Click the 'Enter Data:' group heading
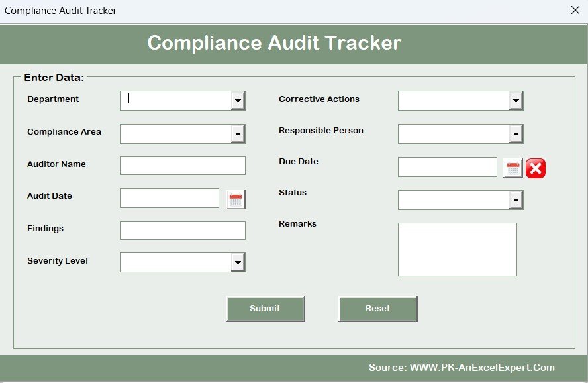The height and width of the screenshot is (383, 588). pyautogui.click(x=54, y=78)
